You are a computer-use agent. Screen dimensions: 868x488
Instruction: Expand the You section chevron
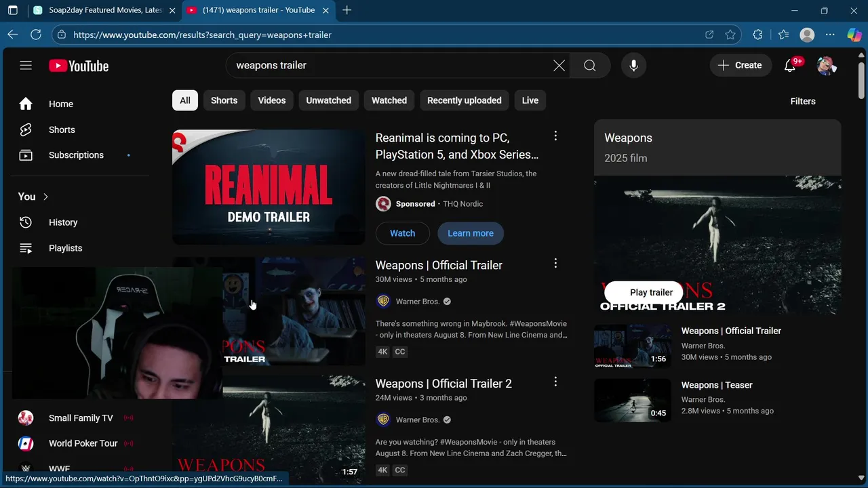pyautogui.click(x=46, y=197)
